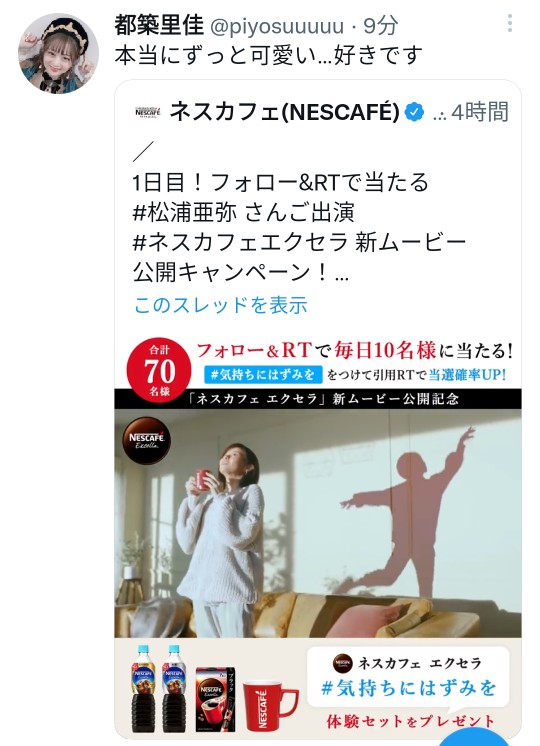Tap the #気持ちにはずみを blue label in banner

[264, 374]
